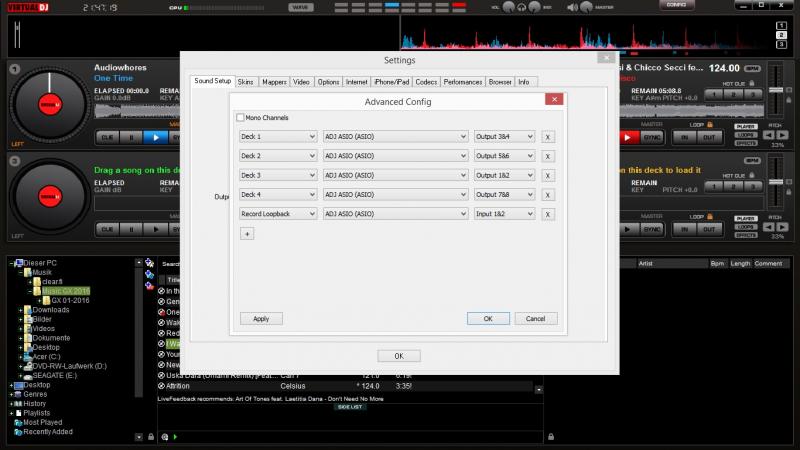Open the Output 3&4 channel dropdown

tap(504, 137)
